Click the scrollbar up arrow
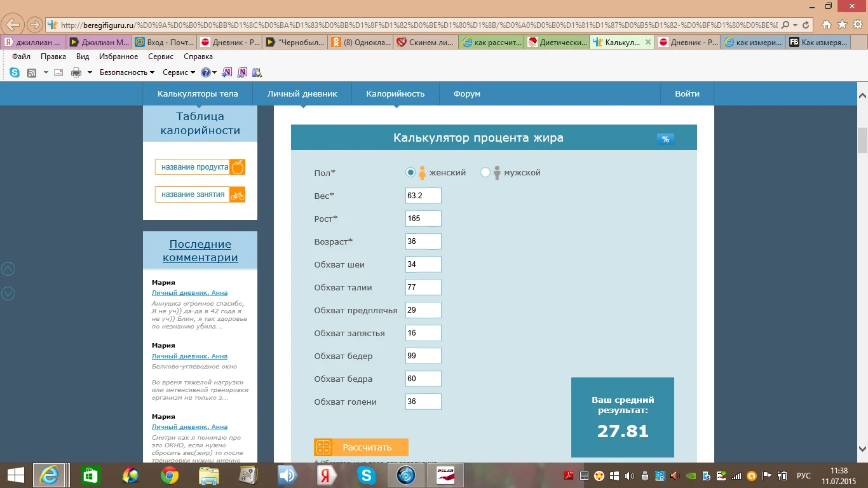 (862, 95)
